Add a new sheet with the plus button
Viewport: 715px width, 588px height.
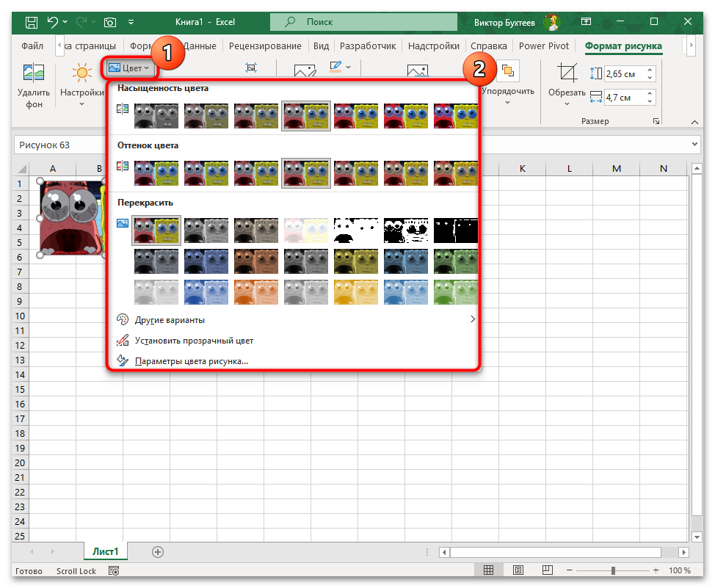158,552
